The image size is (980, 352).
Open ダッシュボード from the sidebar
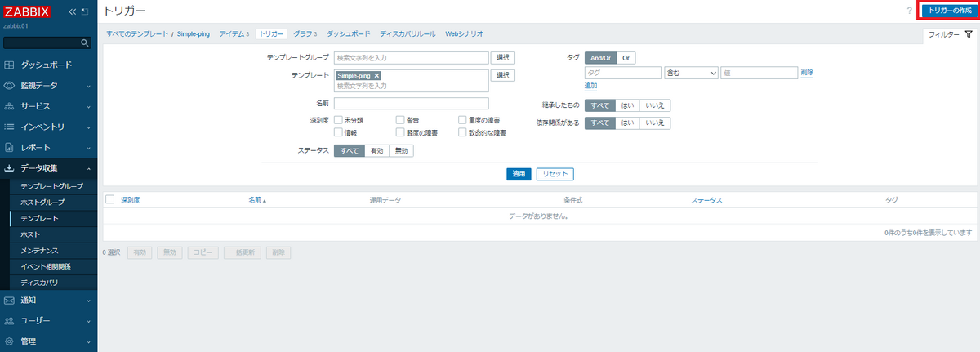click(46, 65)
